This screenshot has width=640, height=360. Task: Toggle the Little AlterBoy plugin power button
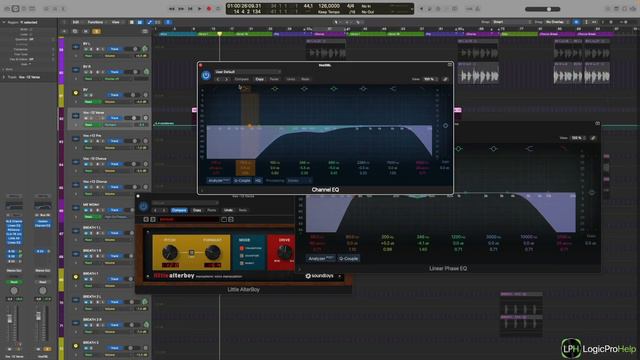tap(143, 207)
